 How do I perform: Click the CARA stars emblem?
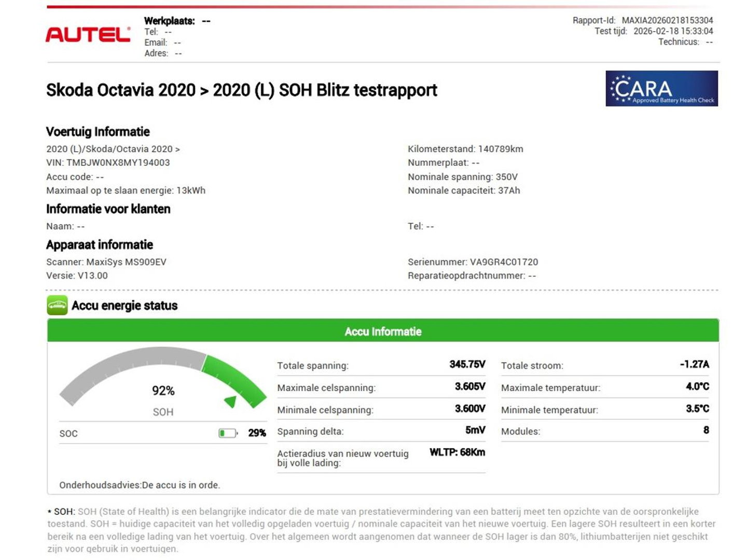pos(621,88)
